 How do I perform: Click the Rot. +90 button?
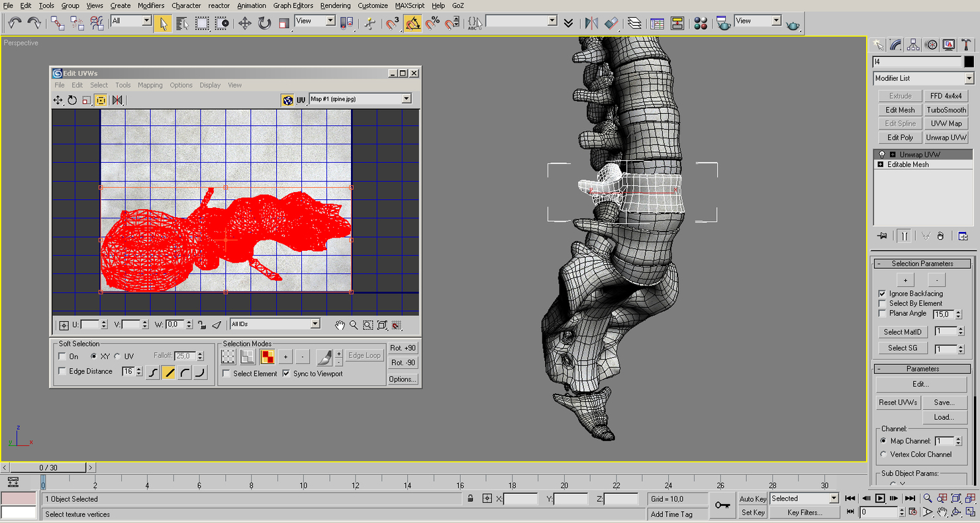point(402,347)
